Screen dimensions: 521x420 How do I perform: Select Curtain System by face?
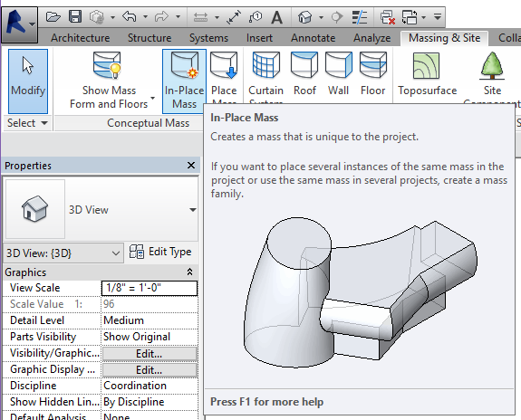tap(265, 76)
